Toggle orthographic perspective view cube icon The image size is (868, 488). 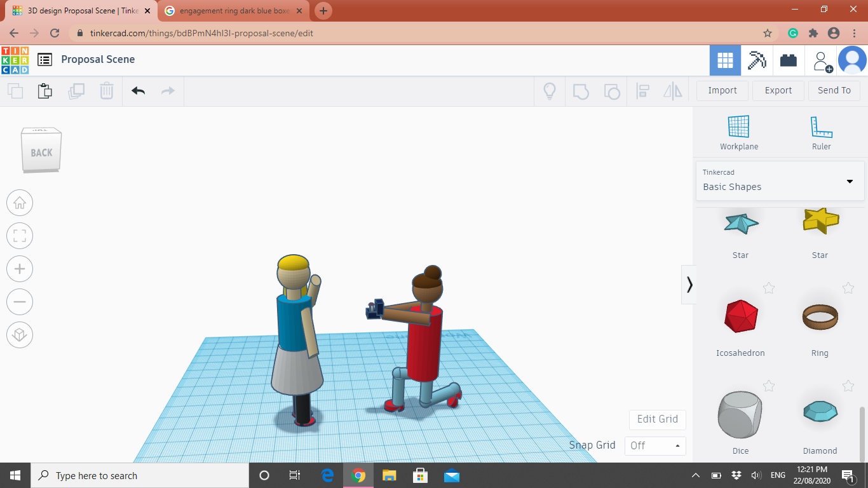coord(20,335)
